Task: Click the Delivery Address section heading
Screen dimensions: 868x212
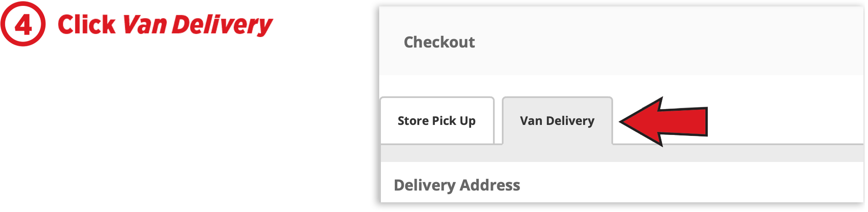Action: click(457, 185)
